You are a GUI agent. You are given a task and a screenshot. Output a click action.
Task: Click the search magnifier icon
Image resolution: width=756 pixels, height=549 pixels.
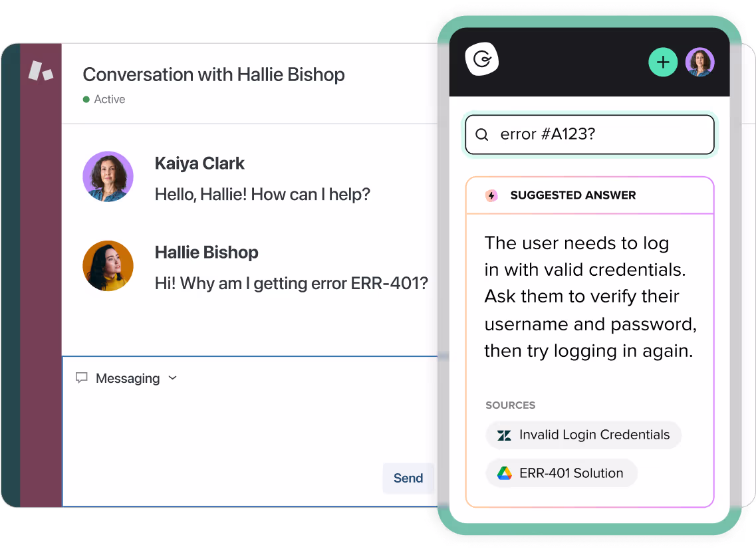[481, 134]
